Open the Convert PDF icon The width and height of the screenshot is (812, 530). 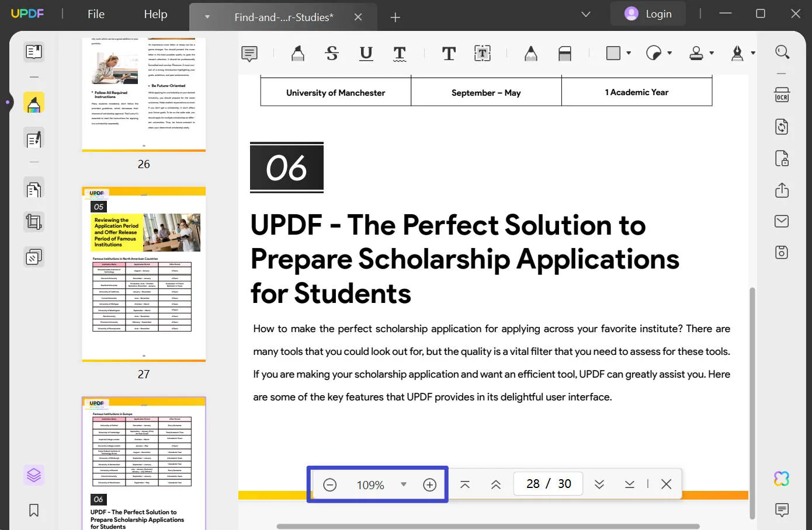coord(782,127)
